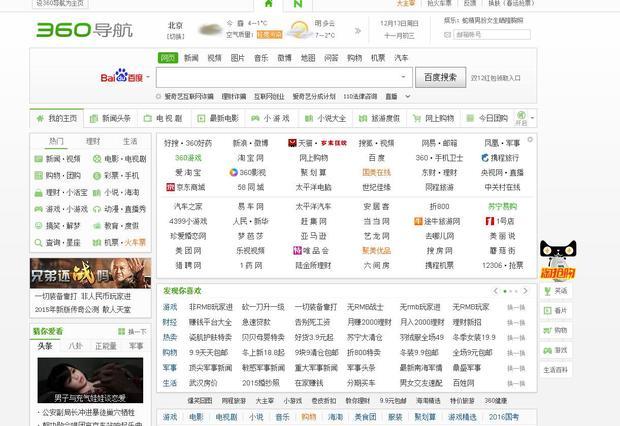620x426 pixels.
Task: Click 切换 under the 北京 city name
Action: (x=176, y=36)
